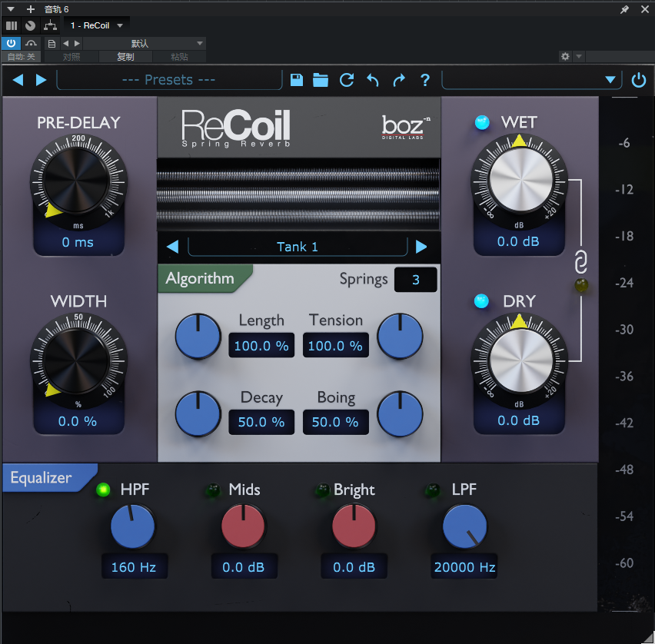Viewport: 655px width, 644px height.
Task: Click the DRY level knob
Action: pyautogui.click(x=520, y=360)
